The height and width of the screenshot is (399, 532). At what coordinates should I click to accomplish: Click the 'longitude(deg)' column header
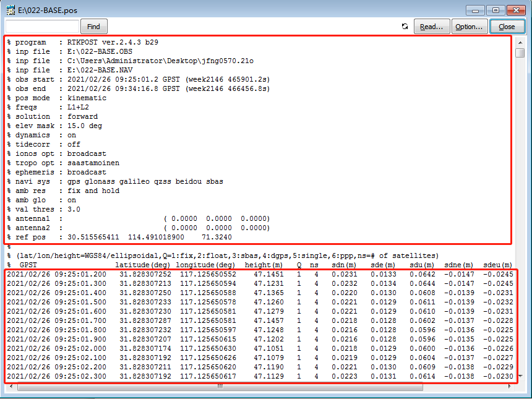point(205,265)
